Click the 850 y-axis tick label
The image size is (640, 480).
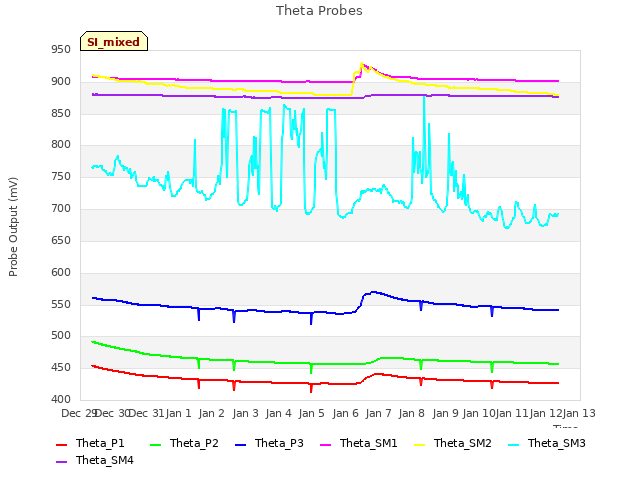click(x=61, y=113)
